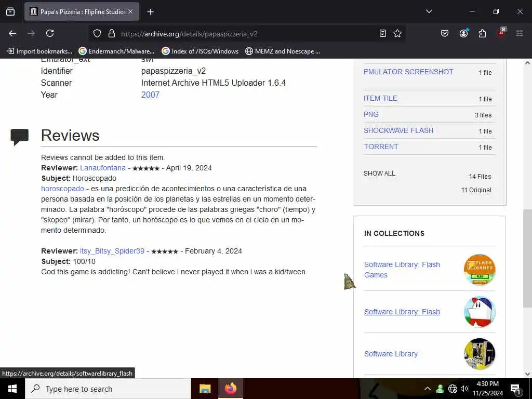The image size is (532, 399).
Task: Open the EMULATOR SCREENSHOT download option
Action: [408, 72]
